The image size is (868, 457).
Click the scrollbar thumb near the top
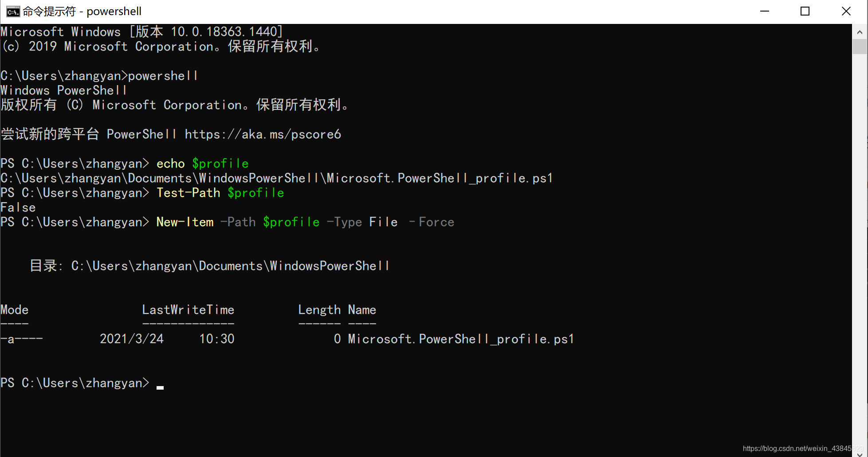point(859,47)
